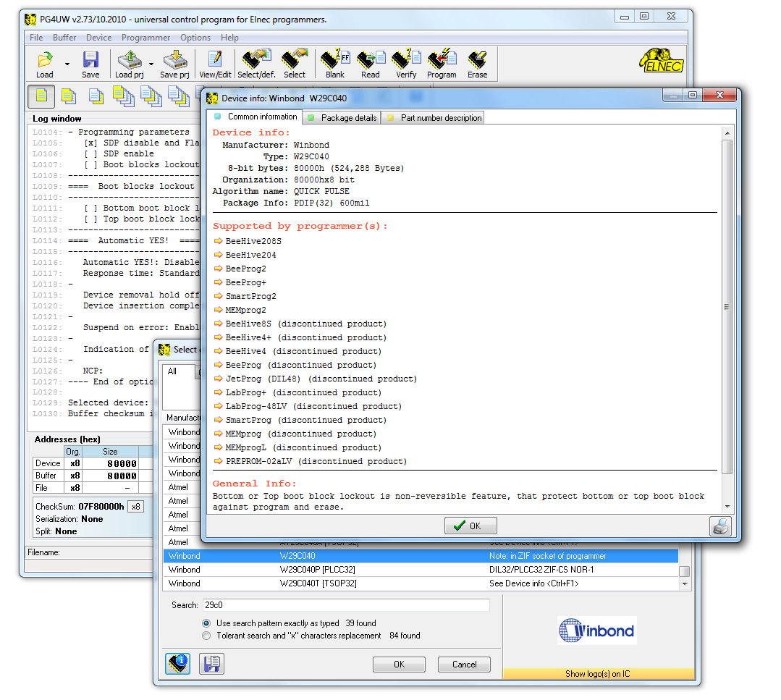Click the highlighted single yellow page icon
This screenshot has height=700, width=781.
pyautogui.click(x=41, y=96)
